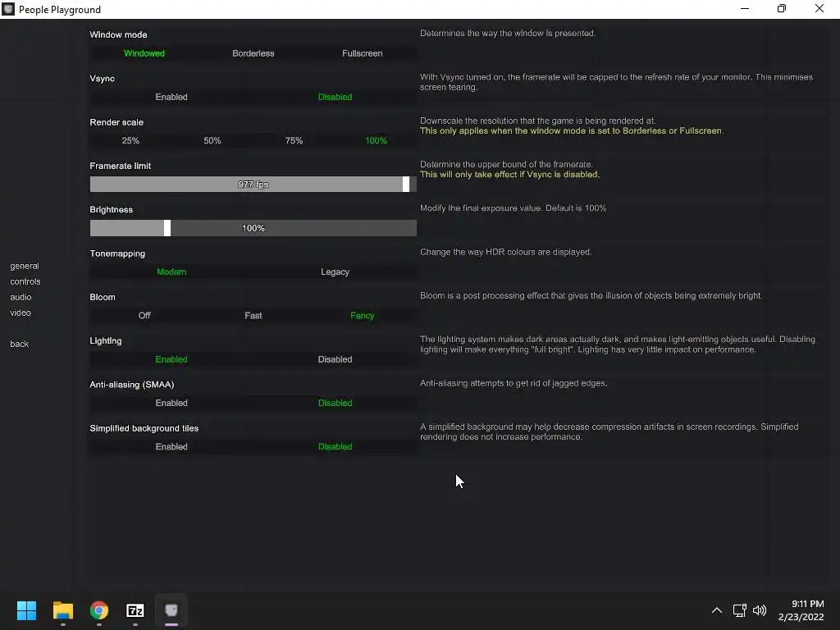Click the Brightness track at 100% label
Viewport: 840px width, 630px height.
click(x=253, y=228)
